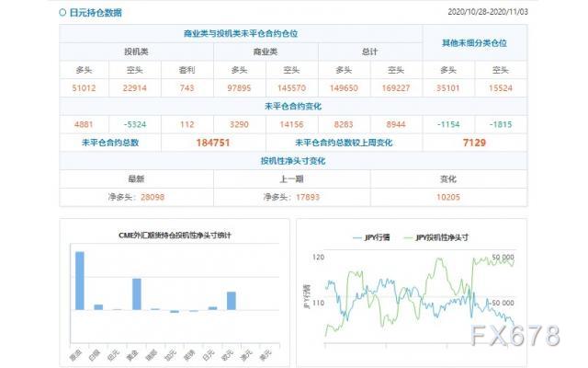This screenshot has width=588, height=368.
Task: Click the rotated JPY行情 y-axis title
Action: click(306, 296)
